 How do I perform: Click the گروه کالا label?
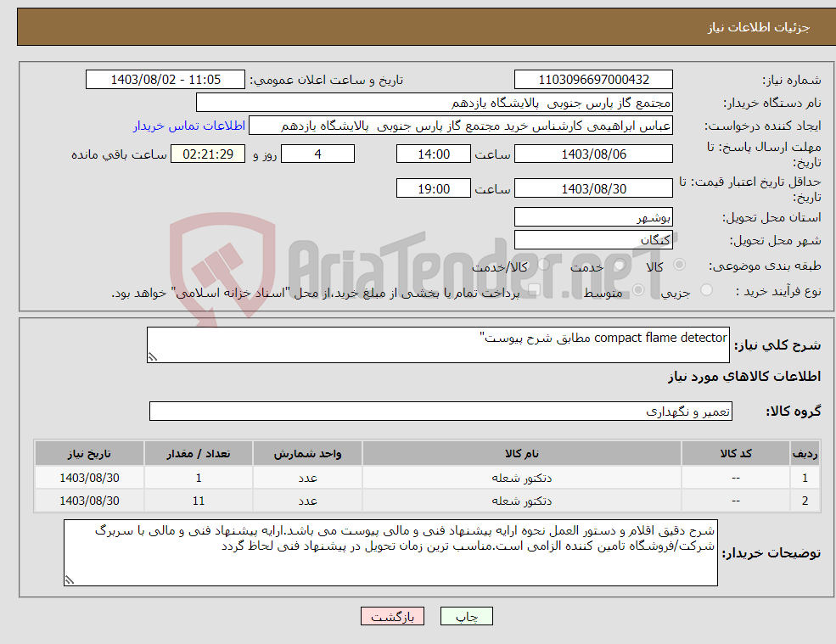coord(794,411)
